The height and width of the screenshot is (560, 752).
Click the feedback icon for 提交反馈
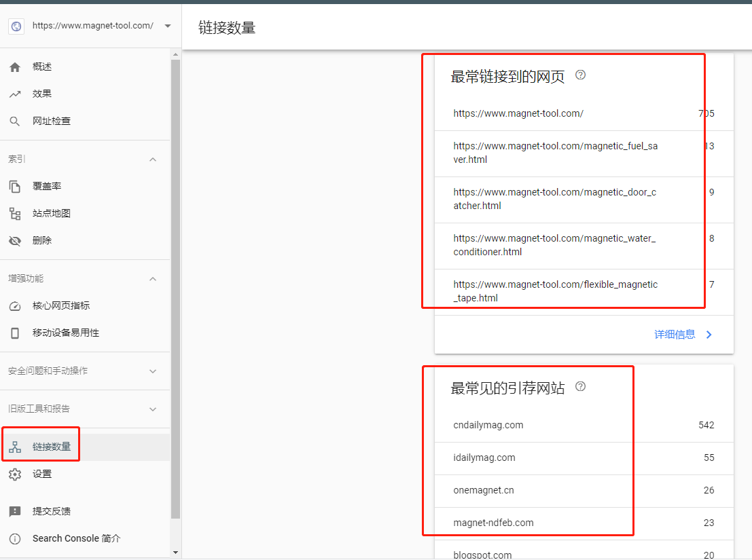[15, 511]
